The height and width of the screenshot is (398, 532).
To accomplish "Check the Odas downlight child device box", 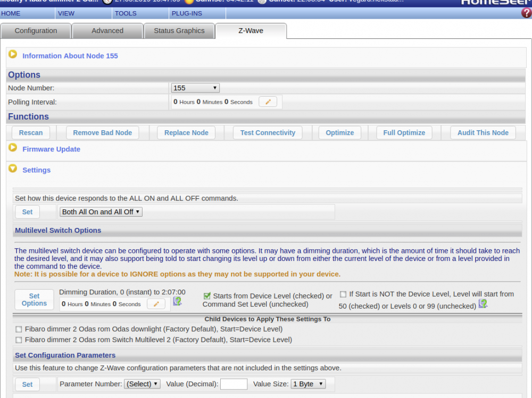I will click(x=19, y=329).
